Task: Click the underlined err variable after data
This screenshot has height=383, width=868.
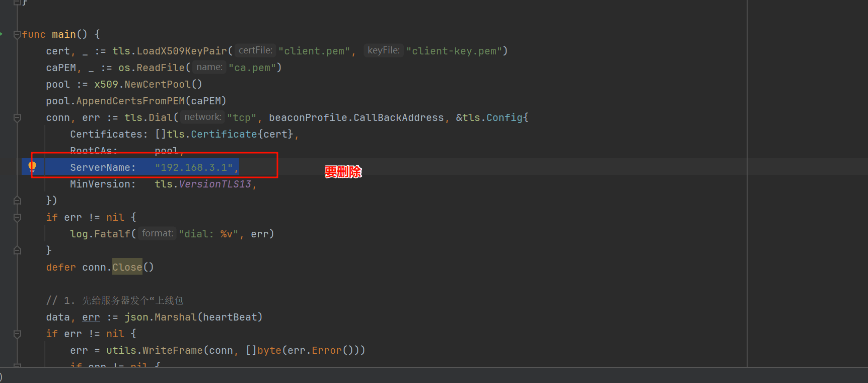Action: (x=91, y=317)
